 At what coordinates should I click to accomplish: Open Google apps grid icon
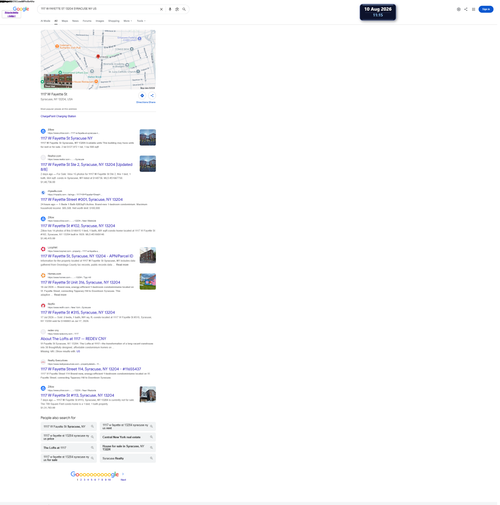click(473, 9)
